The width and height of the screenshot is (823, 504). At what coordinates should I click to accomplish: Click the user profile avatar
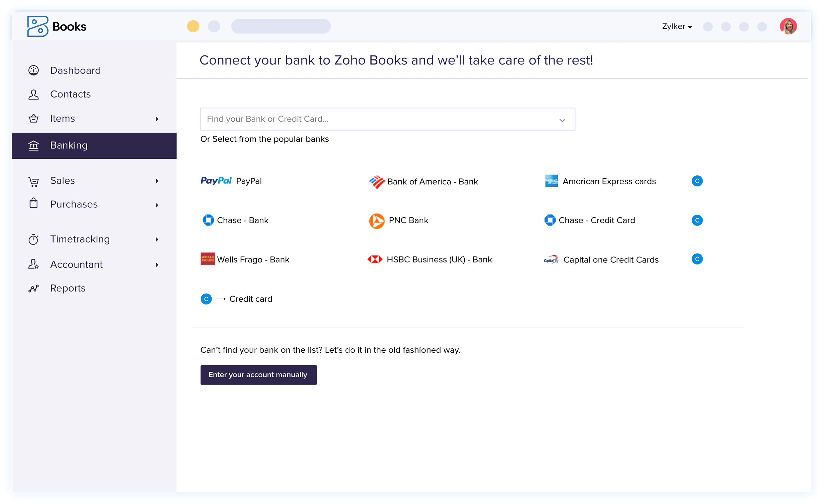(789, 26)
